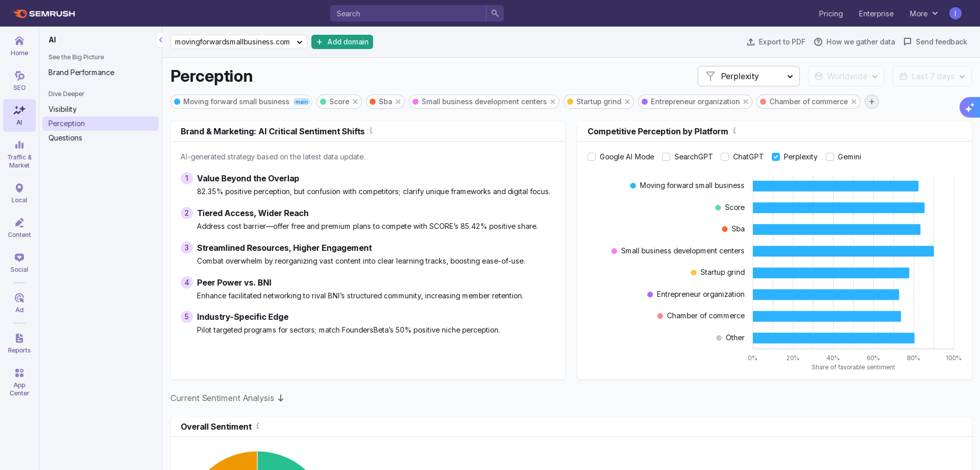980x470 pixels.
Task: Open the SEO section in sidebar
Action: [x=19, y=81]
